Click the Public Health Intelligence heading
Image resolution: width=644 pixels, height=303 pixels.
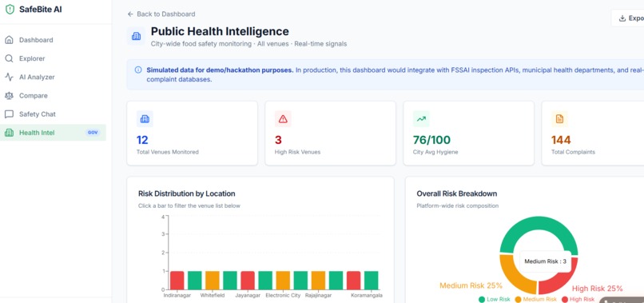220,31
